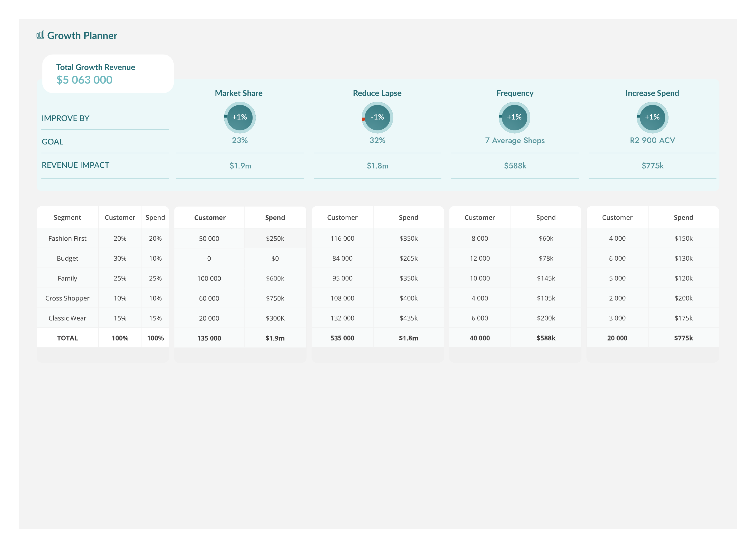This screenshot has width=756, height=544.
Task: Click the $1.9m Market Share revenue impact
Action: 240,166
